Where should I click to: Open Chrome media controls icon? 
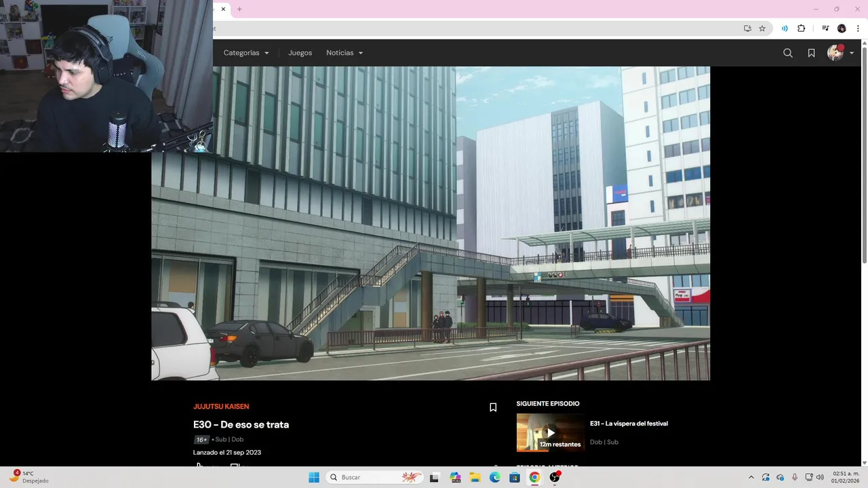[825, 28]
